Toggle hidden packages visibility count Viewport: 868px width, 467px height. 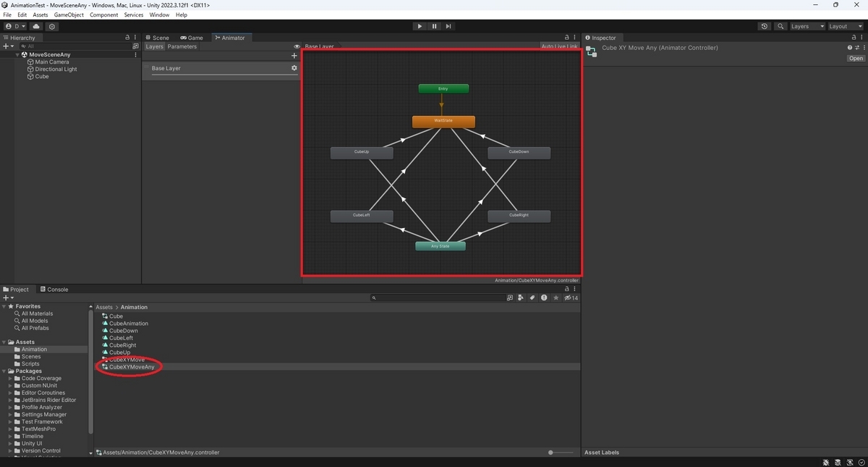coord(571,298)
